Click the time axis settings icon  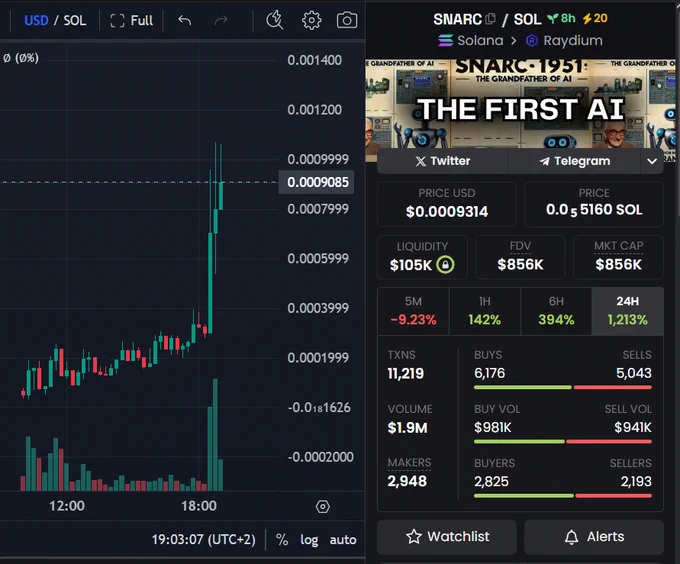(323, 506)
